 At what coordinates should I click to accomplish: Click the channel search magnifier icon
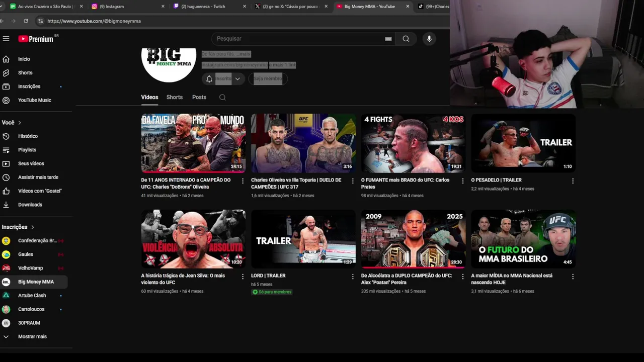coord(222,98)
